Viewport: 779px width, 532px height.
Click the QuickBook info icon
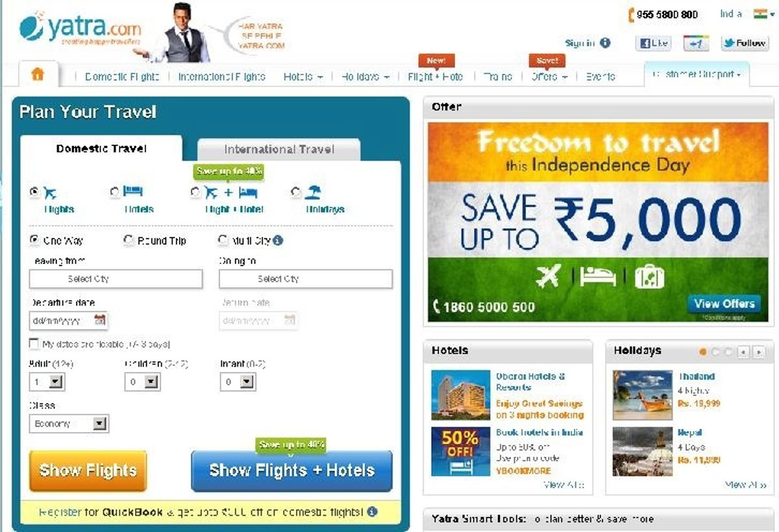372,511
